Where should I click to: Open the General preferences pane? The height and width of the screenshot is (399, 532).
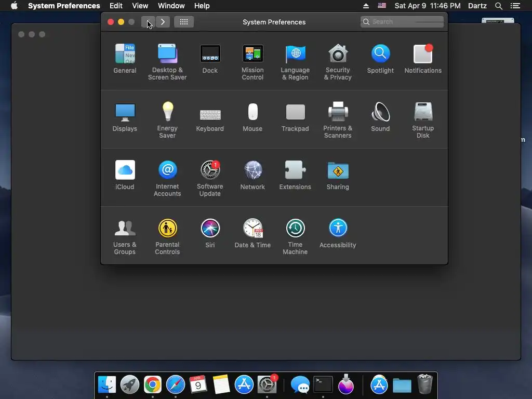125,59
